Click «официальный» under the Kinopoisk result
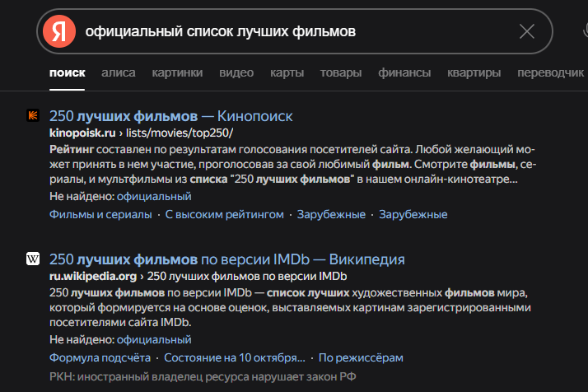The image size is (588, 392). (154, 196)
